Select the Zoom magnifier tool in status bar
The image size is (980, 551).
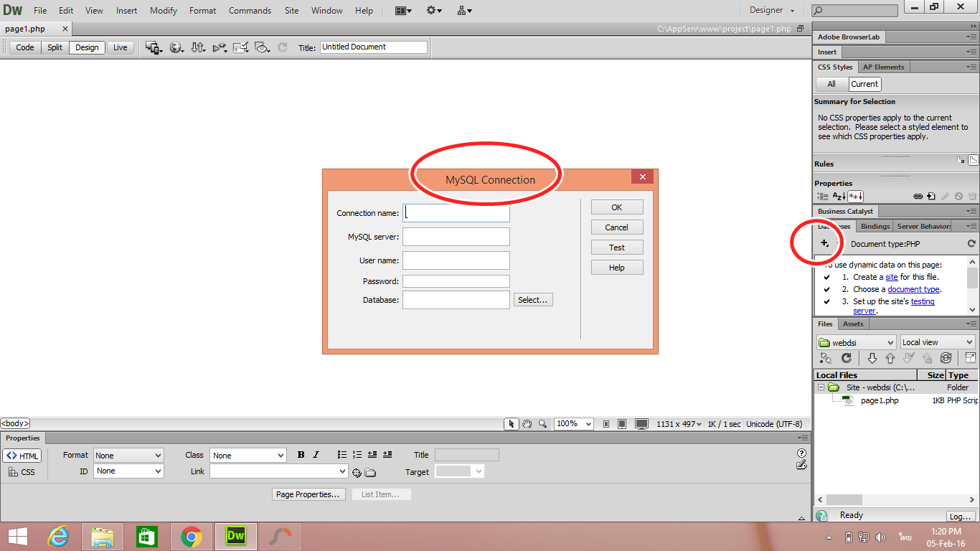542,424
